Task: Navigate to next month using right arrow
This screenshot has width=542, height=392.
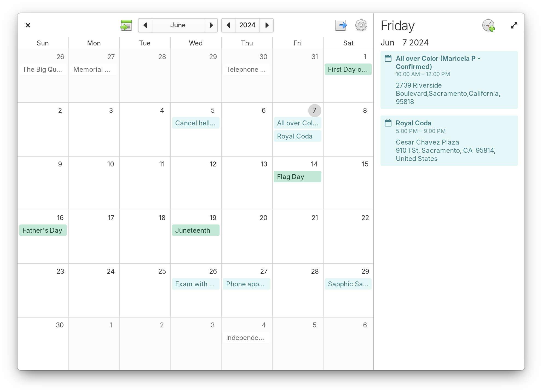Action: [212, 25]
